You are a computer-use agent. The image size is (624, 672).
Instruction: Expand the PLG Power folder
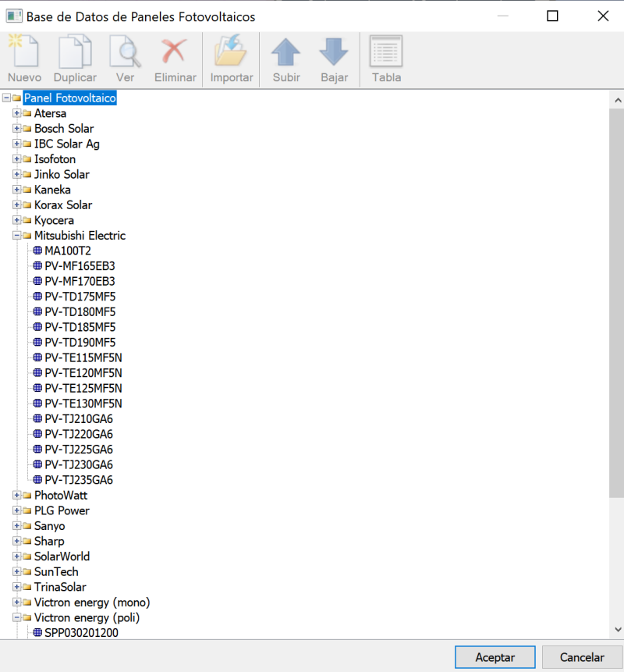point(16,510)
